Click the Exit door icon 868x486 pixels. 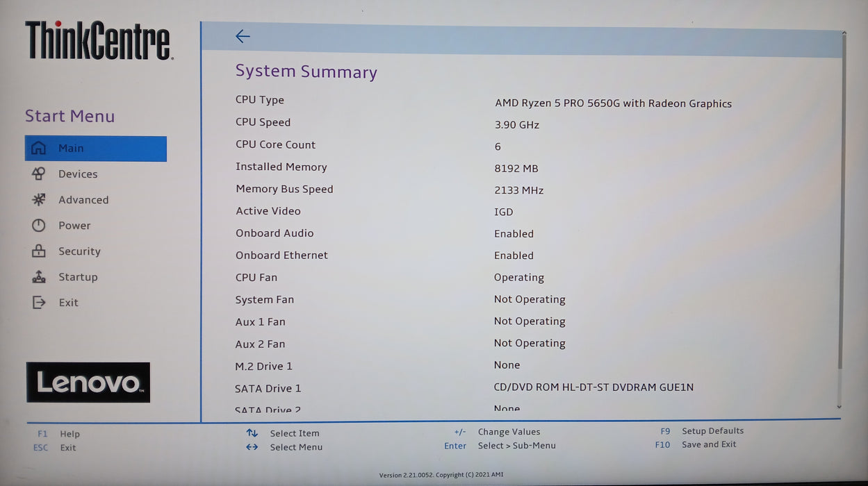pyautogui.click(x=39, y=302)
